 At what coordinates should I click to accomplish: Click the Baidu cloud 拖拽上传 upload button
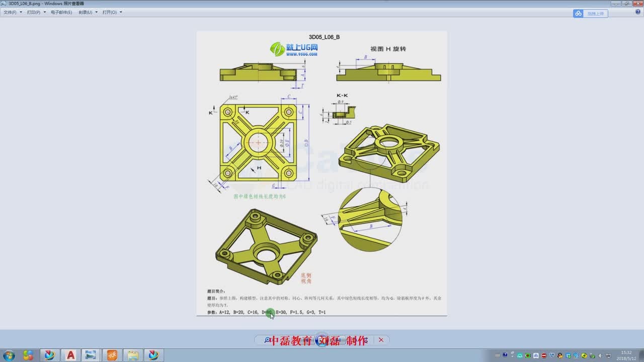coord(591,14)
